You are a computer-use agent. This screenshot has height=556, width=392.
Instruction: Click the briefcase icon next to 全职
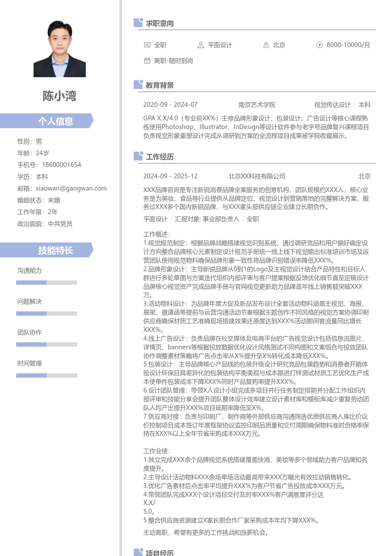147,45
